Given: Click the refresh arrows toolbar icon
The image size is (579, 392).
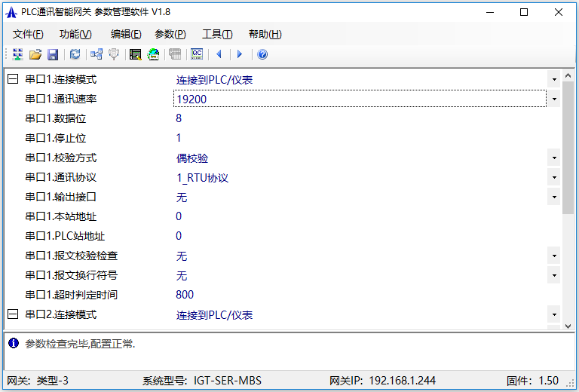Looking at the screenshot, I should (x=75, y=54).
